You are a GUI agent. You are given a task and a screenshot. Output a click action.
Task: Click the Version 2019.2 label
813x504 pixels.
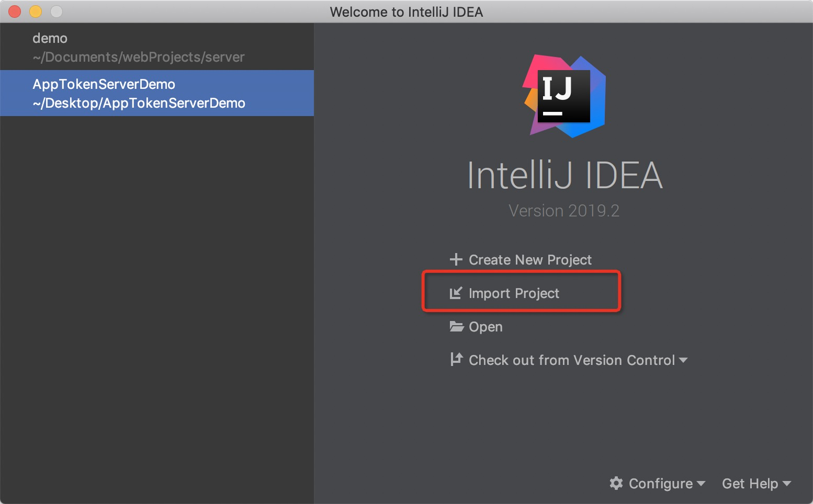tap(564, 211)
